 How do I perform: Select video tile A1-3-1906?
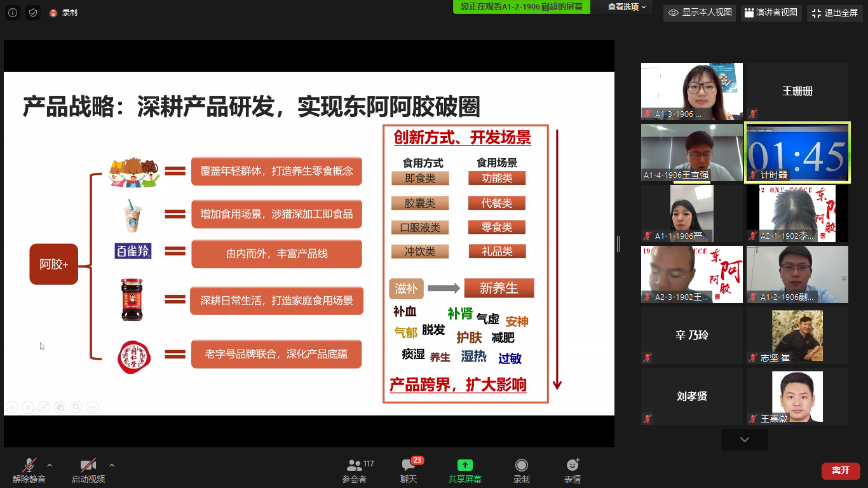[691, 91]
